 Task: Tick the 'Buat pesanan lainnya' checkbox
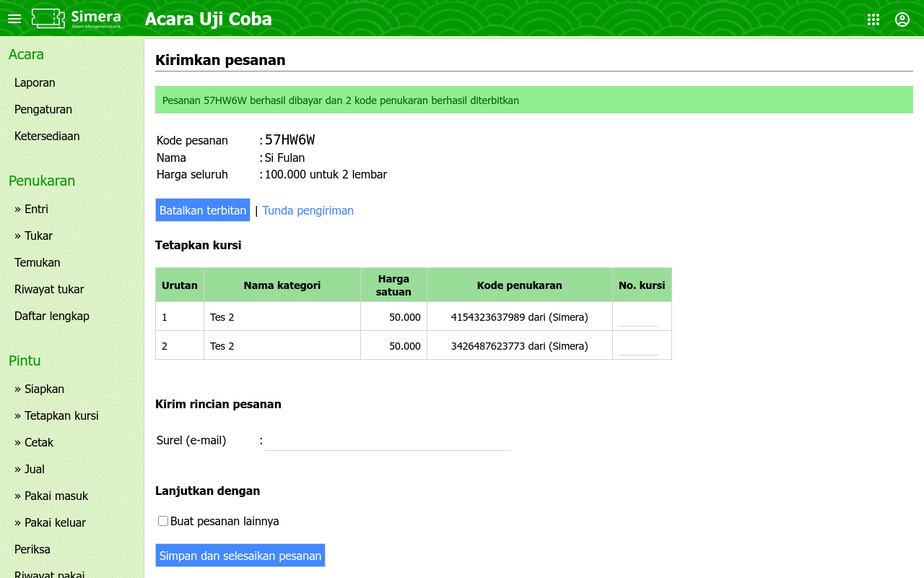(163, 521)
